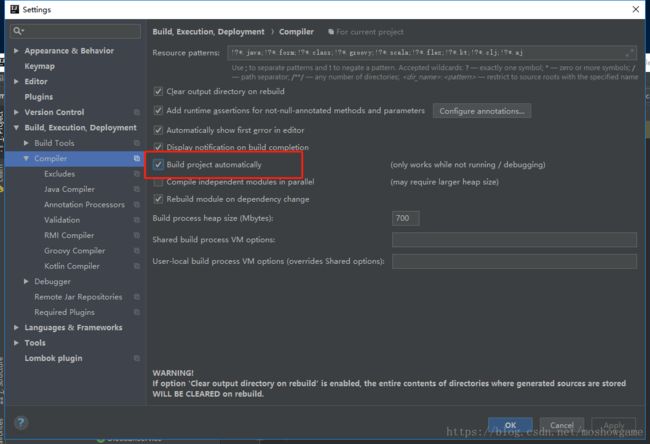
Task: Click User-local build process VM options field
Action: [x=514, y=261]
